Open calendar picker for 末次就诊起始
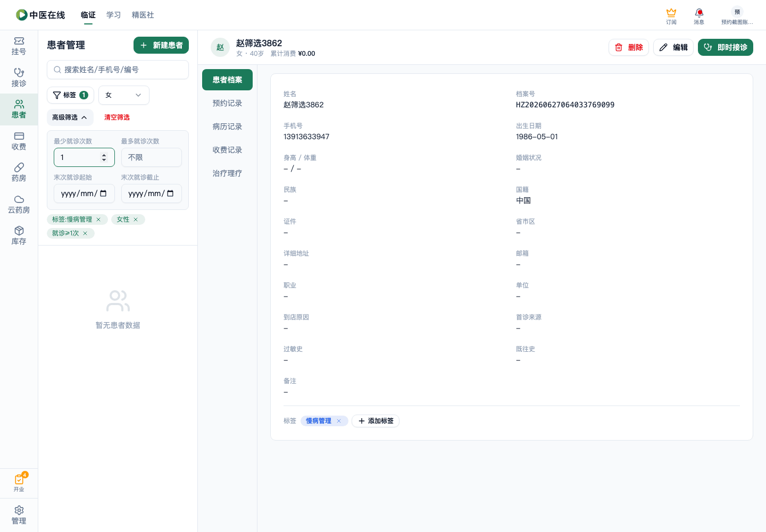This screenshot has height=532, width=766. [103, 193]
